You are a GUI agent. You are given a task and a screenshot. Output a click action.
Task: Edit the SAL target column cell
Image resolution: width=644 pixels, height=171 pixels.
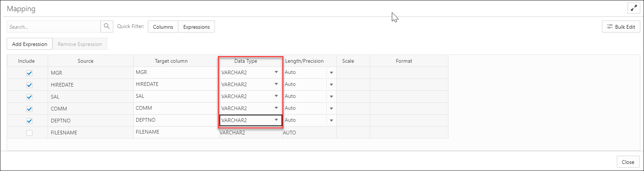(x=176, y=96)
